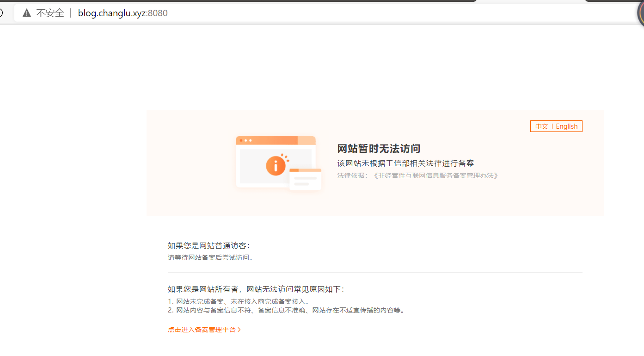
Task: Click the text 请等待网站备案后尝试访问。
Action: 211,257
